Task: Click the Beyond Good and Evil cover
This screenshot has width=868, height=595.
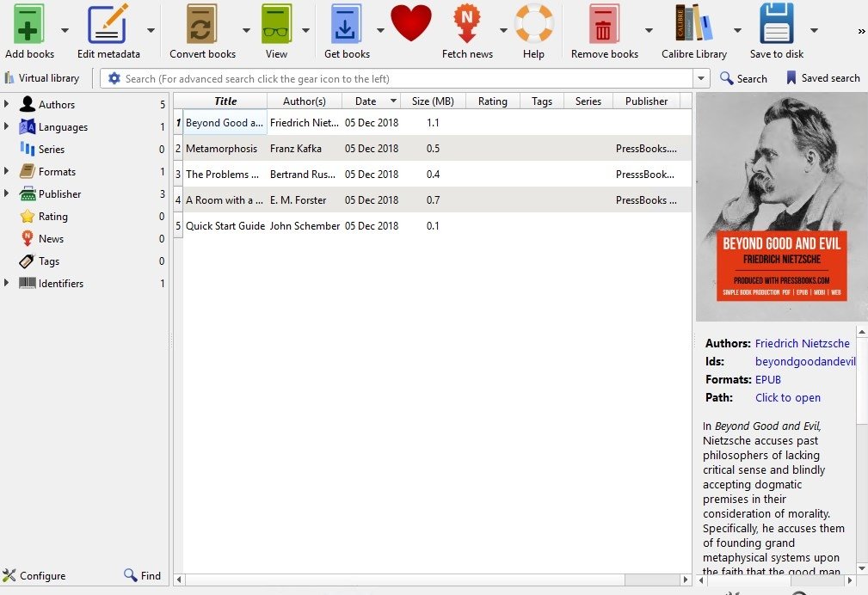Action: tap(782, 207)
